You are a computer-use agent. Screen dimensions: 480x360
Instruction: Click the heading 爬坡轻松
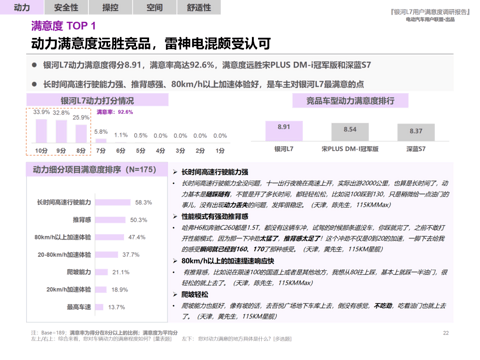pos(195,294)
